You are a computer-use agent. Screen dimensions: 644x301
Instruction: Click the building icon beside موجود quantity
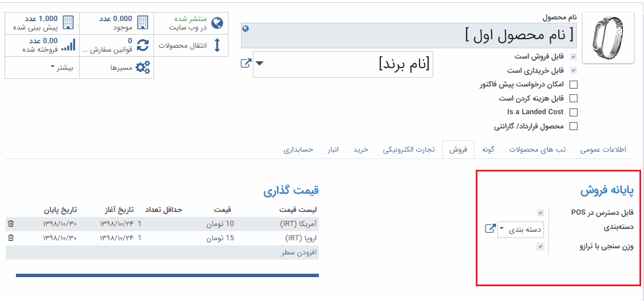(142, 23)
